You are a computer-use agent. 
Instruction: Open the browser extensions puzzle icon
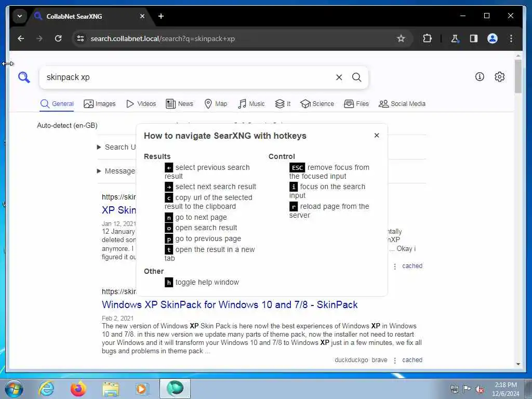pyautogui.click(x=427, y=38)
